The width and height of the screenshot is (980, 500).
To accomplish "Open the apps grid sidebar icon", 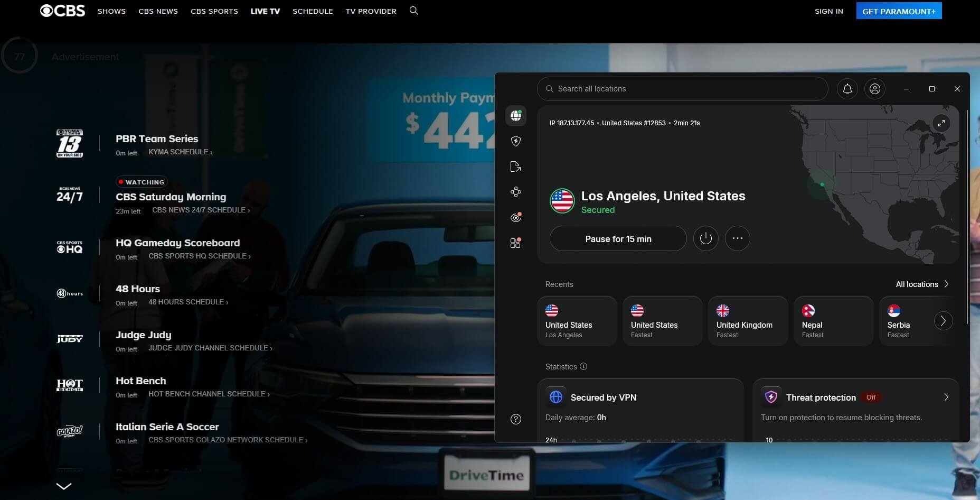I will 516,243.
